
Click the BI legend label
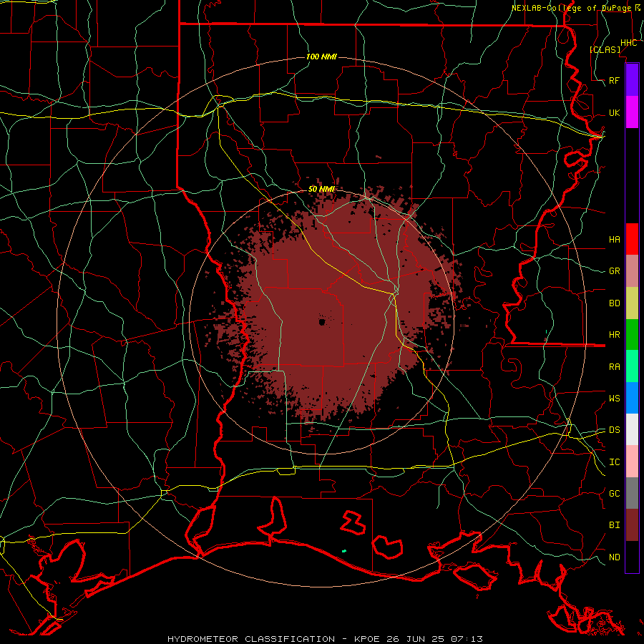click(614, 525)
